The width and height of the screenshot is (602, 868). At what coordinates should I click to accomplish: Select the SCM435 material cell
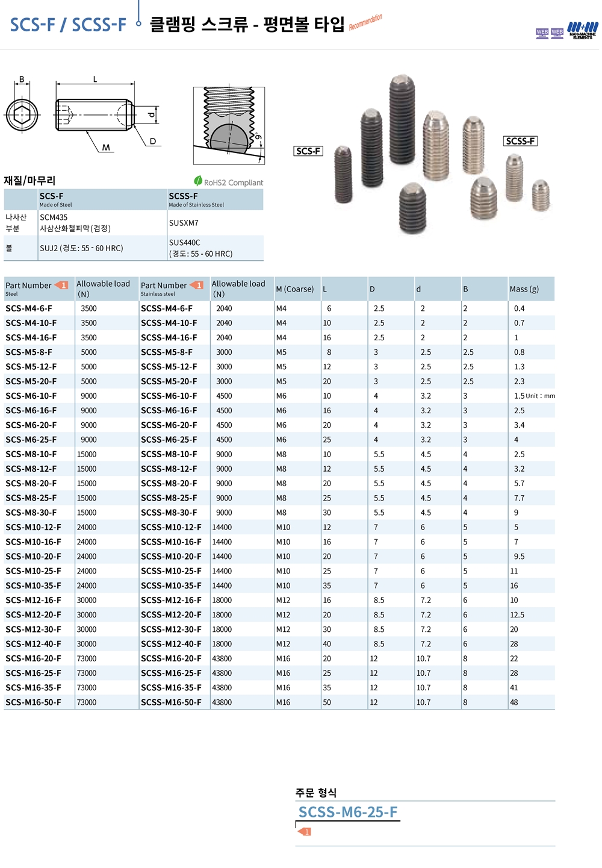point(103,223)
